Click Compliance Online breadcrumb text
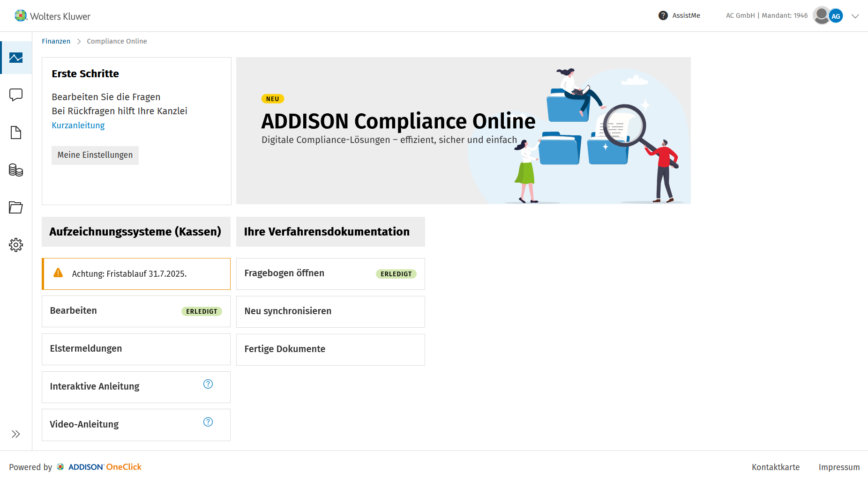The image size is (868, 479). pos(117,41)
